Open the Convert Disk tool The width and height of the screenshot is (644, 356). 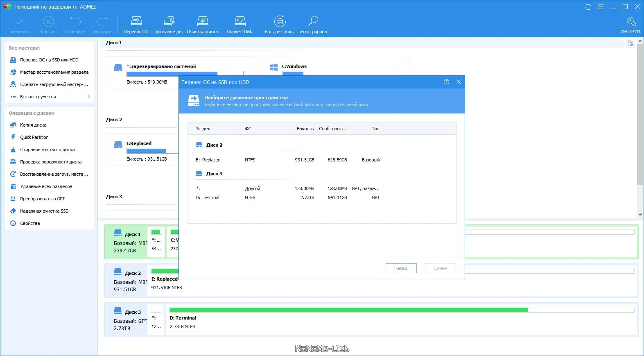pyautogui.click(x=240, y=25)
